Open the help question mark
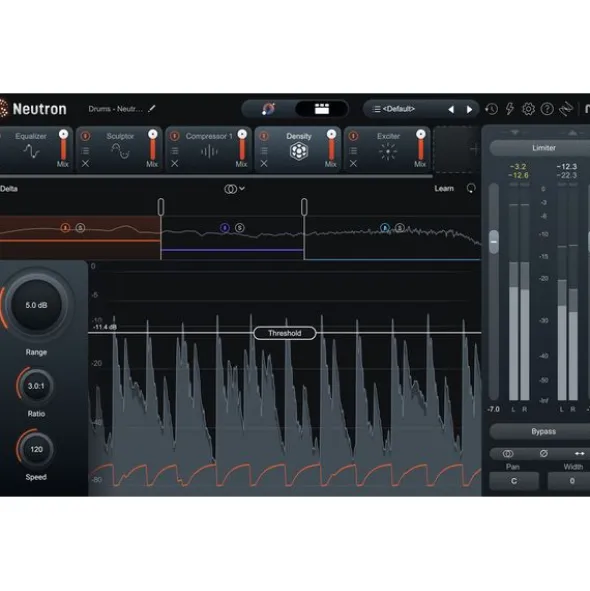The image size is (590, 591). (547, 109)
